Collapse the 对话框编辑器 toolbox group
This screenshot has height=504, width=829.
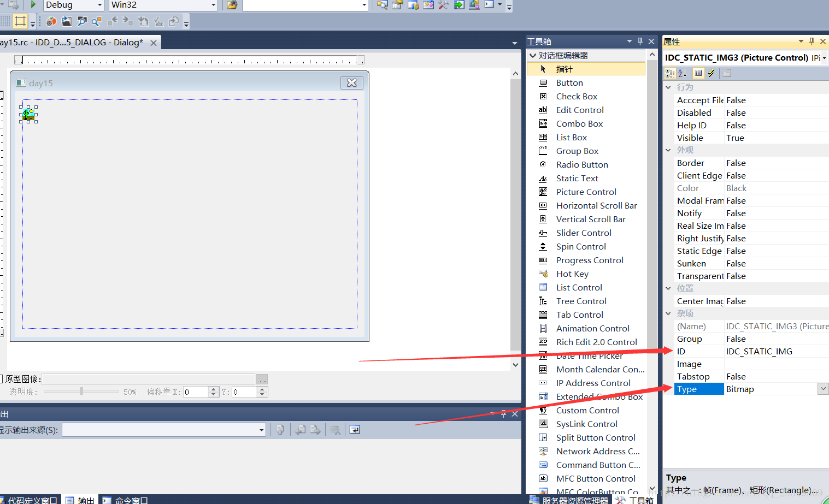tap(533, 56)
